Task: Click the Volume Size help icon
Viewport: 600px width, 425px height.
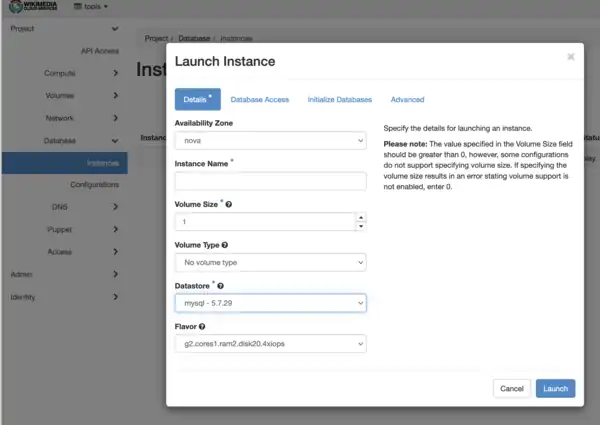Action: (230, 204)
